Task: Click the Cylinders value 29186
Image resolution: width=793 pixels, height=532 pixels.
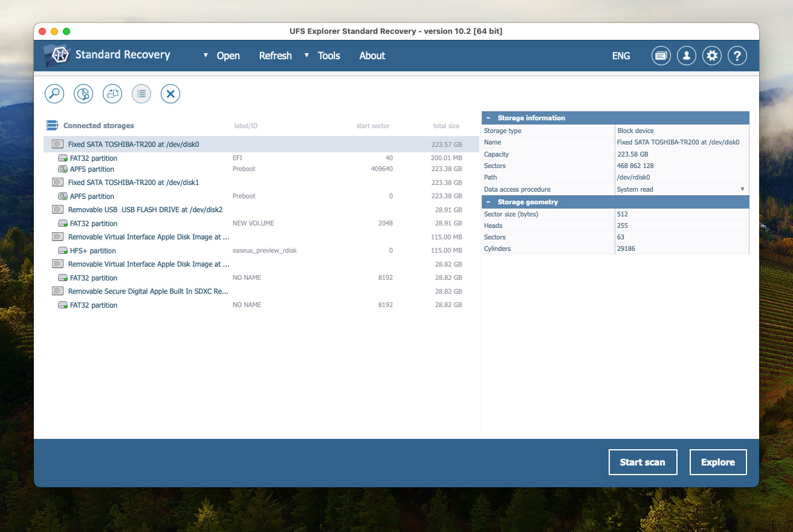Action: [x=626, y=248]
